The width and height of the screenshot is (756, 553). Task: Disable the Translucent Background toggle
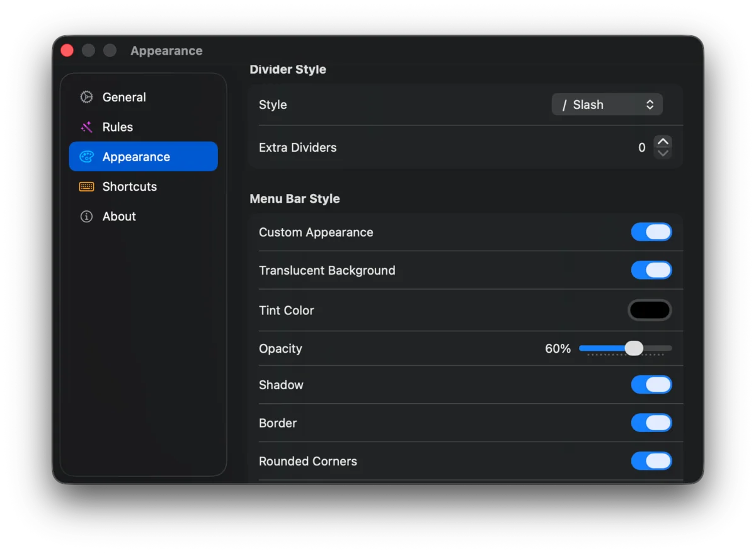651,270
